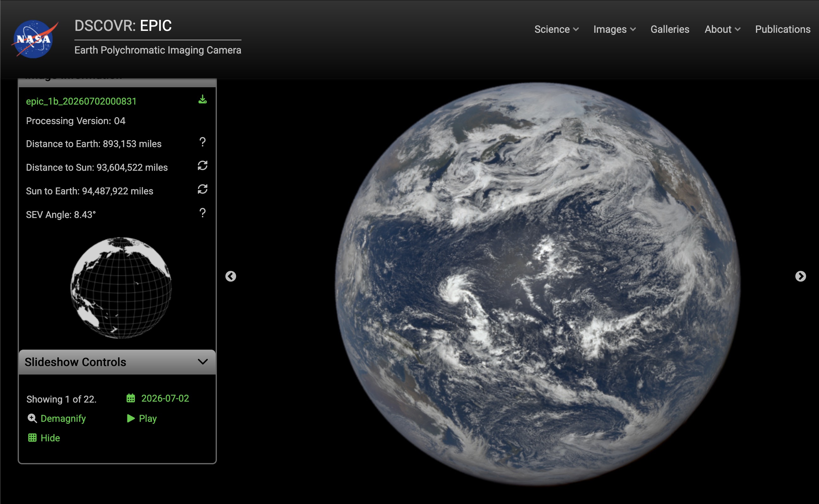Viewport: 819px width, 504px height.
Task: Click the calendar icon next to date
Action: click(x=131, y=398)
